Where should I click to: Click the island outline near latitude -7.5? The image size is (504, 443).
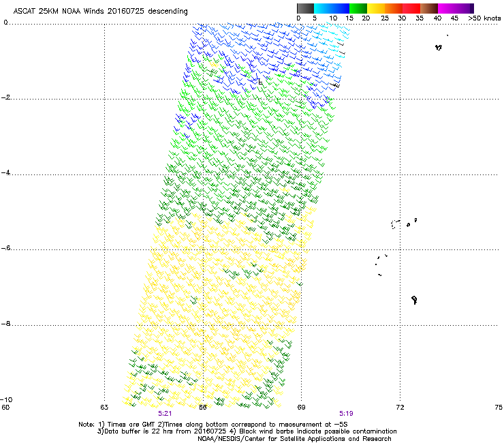(x=414, y=300)
